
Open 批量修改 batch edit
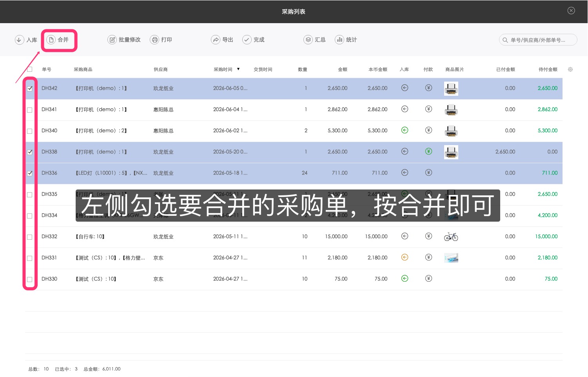124,40
